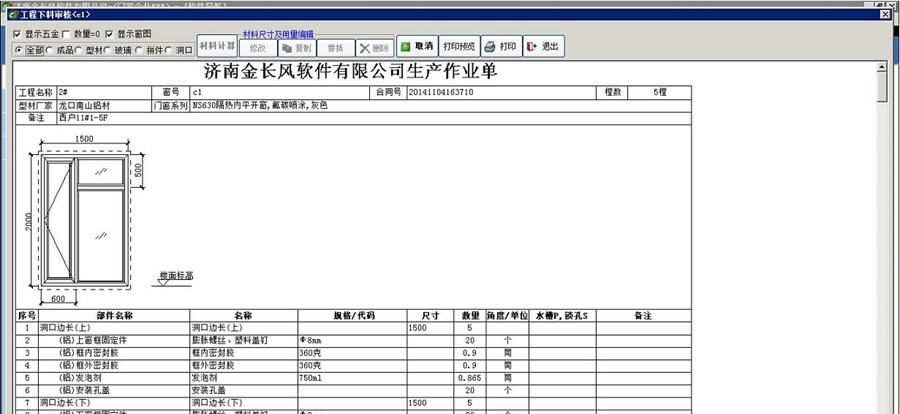The width and height of the screenshot is (900, 414).
Task: Click the 750ml spec cell
Action: click(x=352, y=378)
